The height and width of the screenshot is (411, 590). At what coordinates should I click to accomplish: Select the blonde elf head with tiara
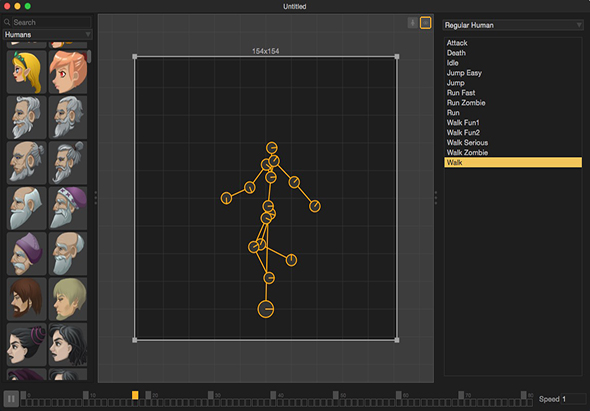point(26,72)
